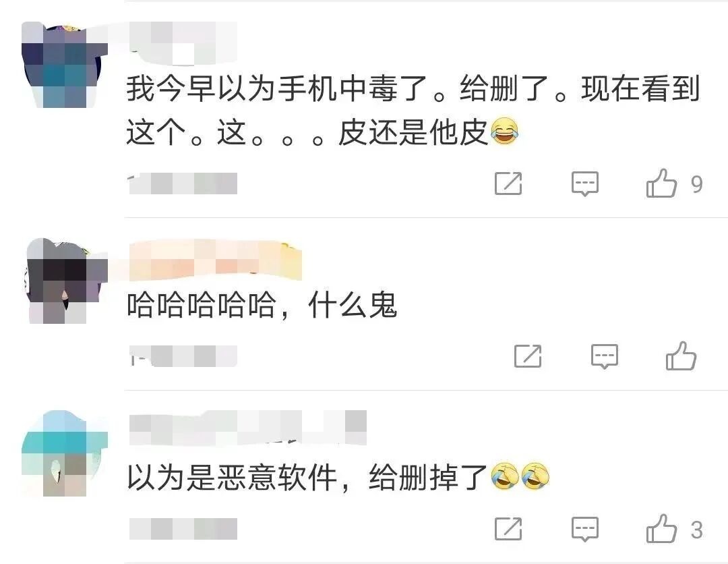The height and width of the screenshot is (564, 728).
Task: Reply to the 恶意软件 comment
Action: pyautogui.click(x=585, y=529)
